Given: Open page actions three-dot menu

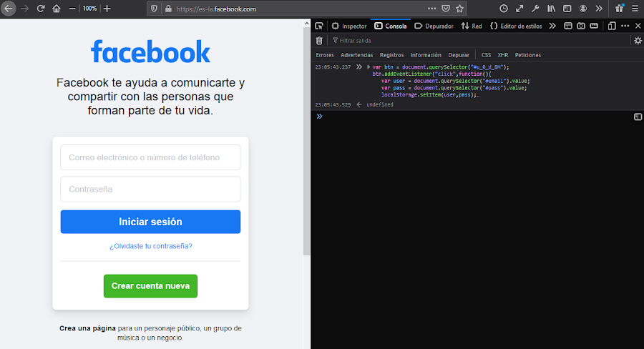Looking at the screenshot, I should click(431, 9).
